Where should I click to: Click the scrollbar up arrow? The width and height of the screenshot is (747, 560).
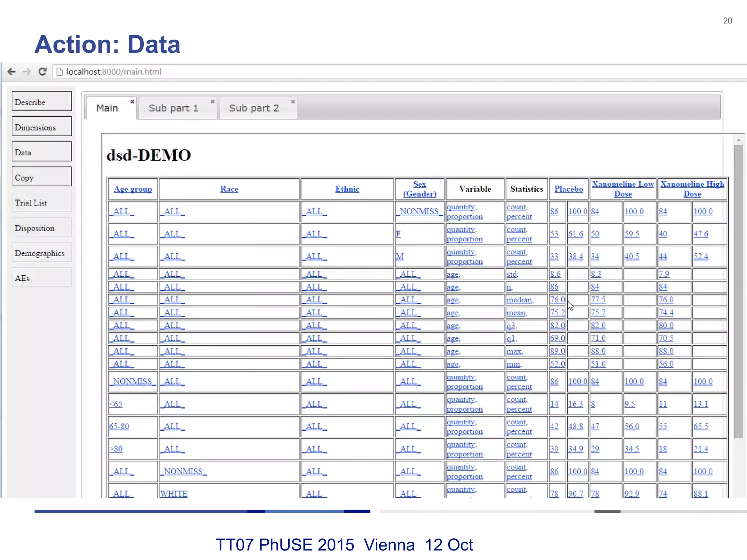739,140
